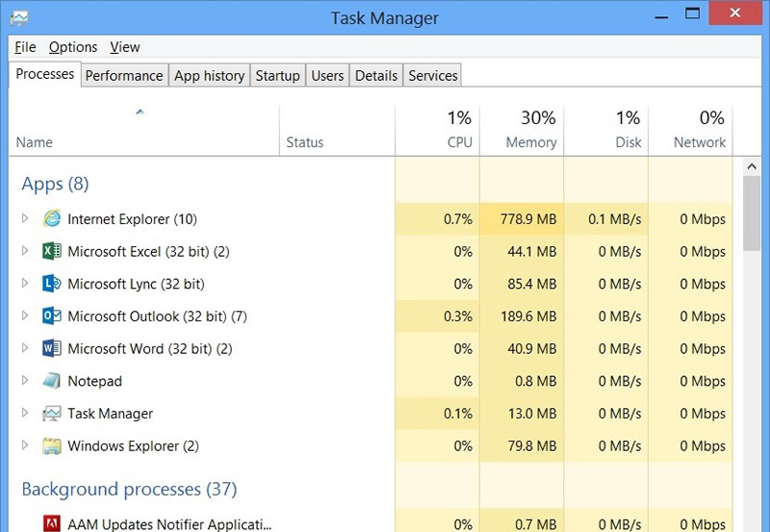Expand the Task Manager process entry
This screenshot has height=532, width=770.
click(25, 413)
